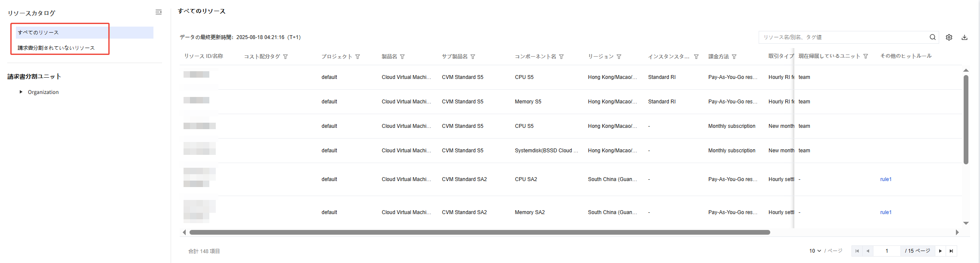
Task: Go to next page arrow
Action: pyautogui.click(x=940, y=251)
